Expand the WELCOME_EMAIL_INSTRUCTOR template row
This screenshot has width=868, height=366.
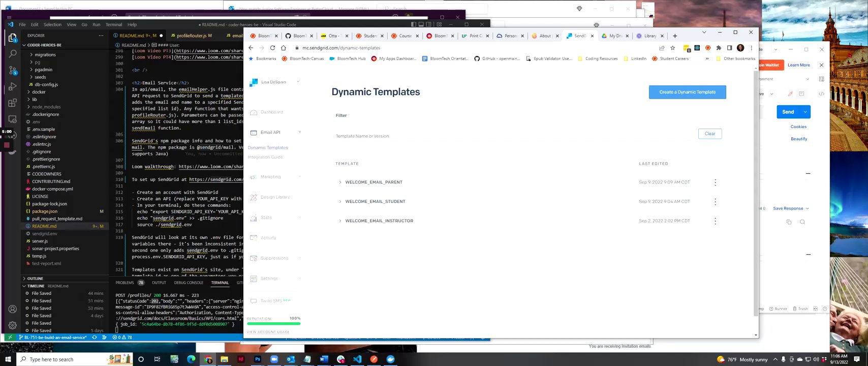click(340, 221)
